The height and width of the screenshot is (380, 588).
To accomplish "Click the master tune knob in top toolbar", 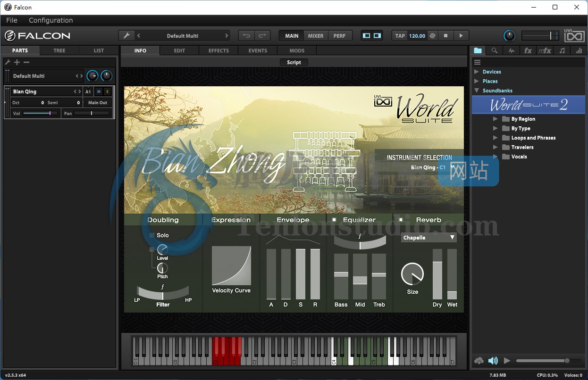I will click(x=510, y=36).
